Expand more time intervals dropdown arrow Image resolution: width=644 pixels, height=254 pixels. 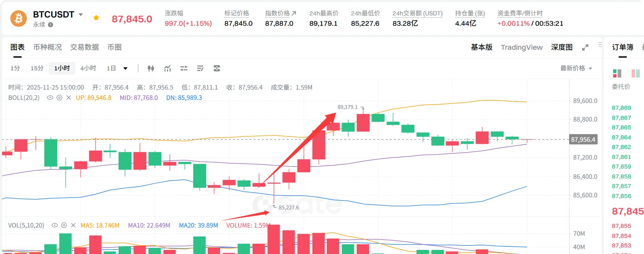point(125,69)
